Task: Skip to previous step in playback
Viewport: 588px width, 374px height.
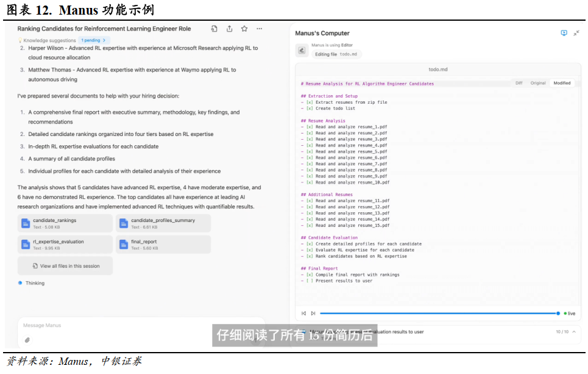Action: (303, 314)
